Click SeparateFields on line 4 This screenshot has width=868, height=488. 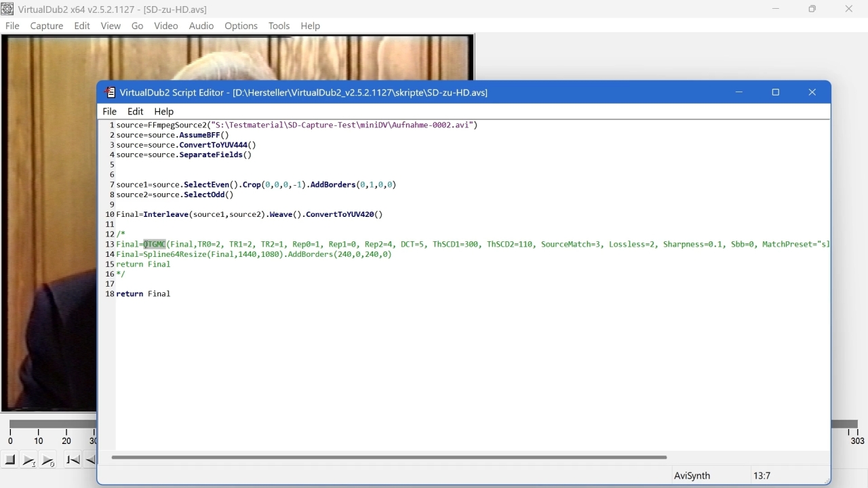pyautogui.click(x=211, y=155)
